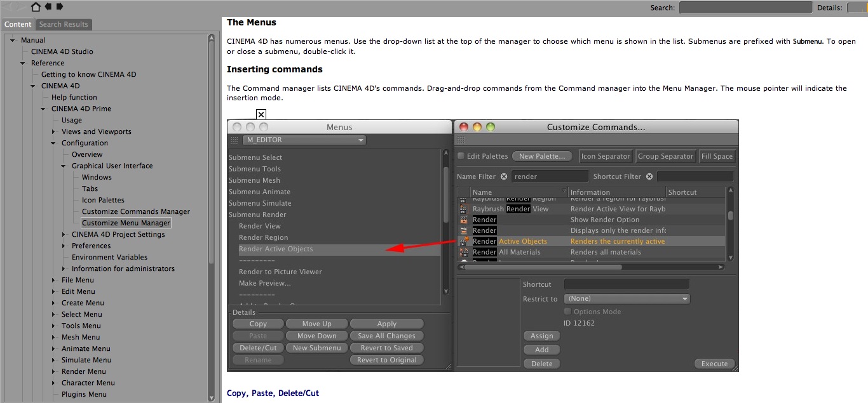Collapse the Manual tree node
The width and height of the screenshot is (868, 403).
point(12,41)
